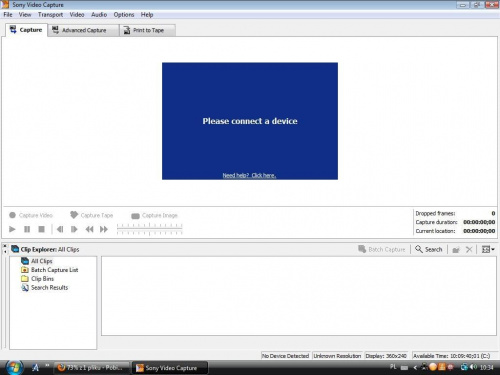
Task: Click the Rewind button
Action: [x=89, y=229]
